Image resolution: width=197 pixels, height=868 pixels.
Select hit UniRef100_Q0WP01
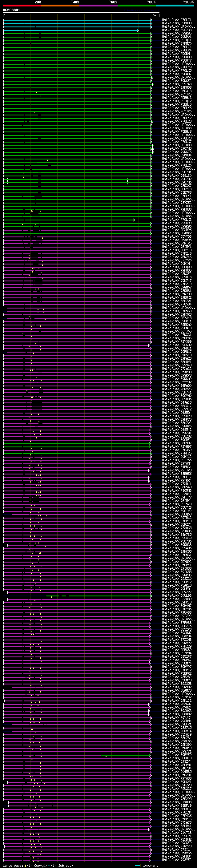[x=177, y=37]
